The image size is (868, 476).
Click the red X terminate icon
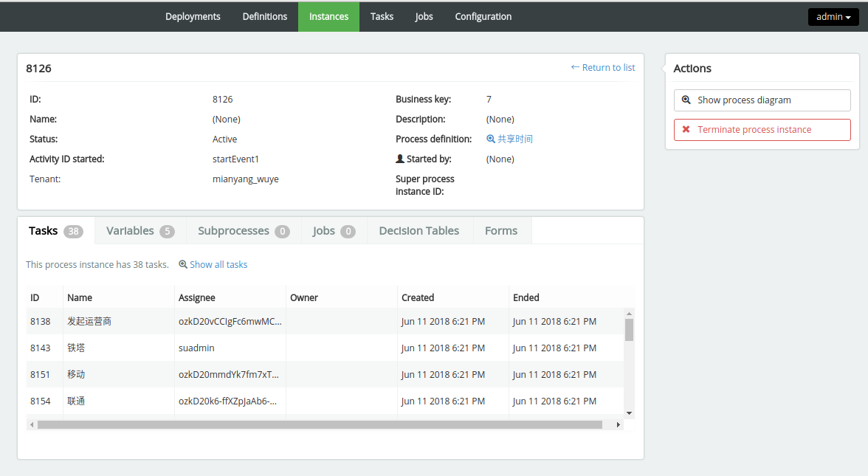tap(686, 130)
